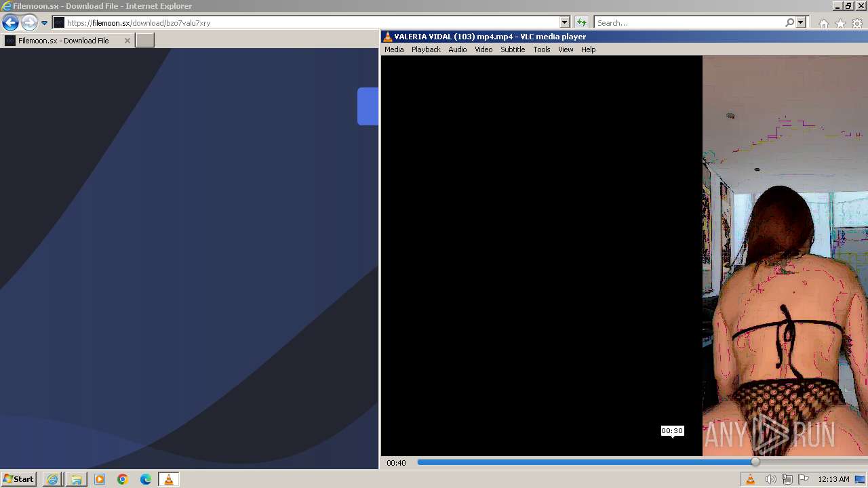The width and height of the screenshot is (868, 488).
Task: Open the VLC Playback menu
Action: pyautogui.click(x=426, y=49)
